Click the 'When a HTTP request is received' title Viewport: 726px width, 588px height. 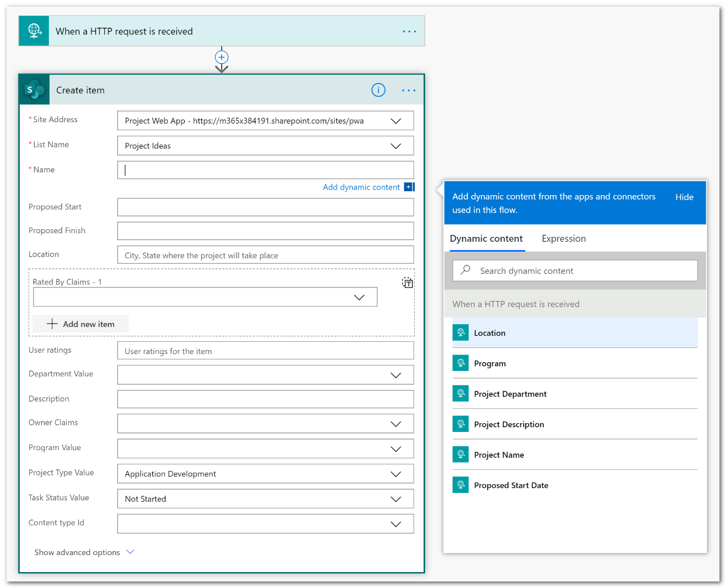click(124, 31)
